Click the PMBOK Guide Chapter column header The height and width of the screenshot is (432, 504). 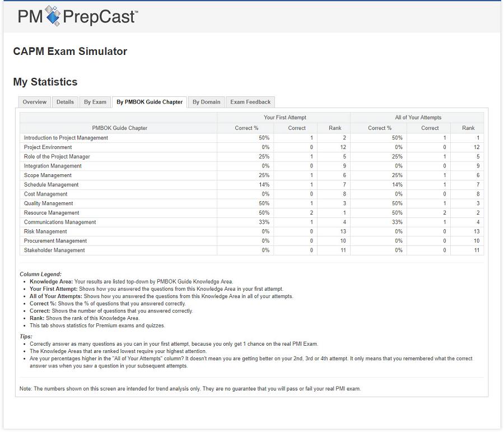pos(119,128)
